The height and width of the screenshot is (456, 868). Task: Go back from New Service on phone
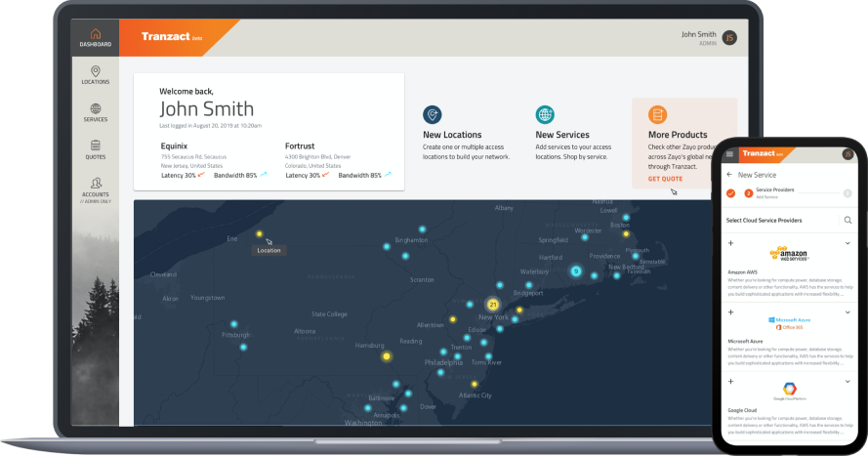(x=729, y=174)
